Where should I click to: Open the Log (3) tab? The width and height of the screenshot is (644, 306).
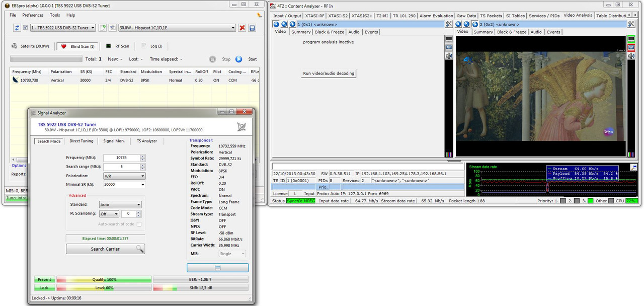pos(151,46)
